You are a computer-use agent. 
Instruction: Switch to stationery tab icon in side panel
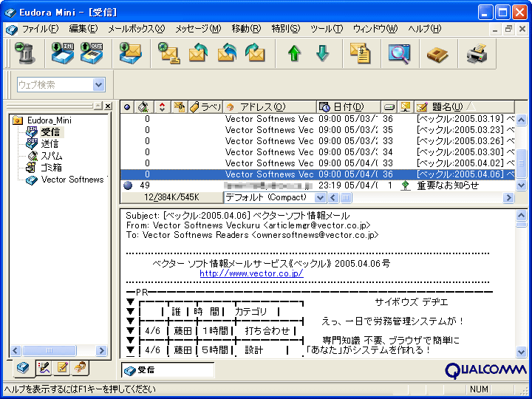[x=62, y=368]
